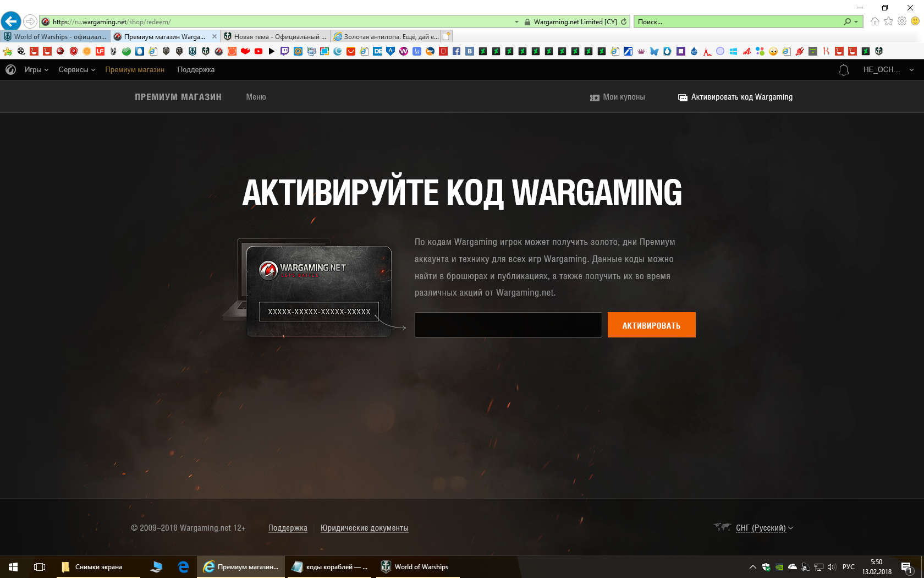
Task: Open the Twitch bookmark icon
Action: (x=285, y=51)
